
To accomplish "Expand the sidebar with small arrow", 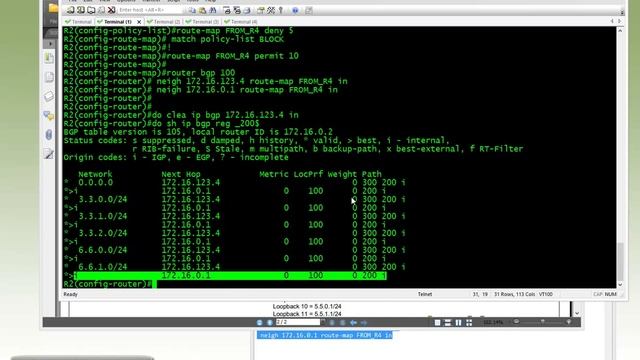I will 51,44.
